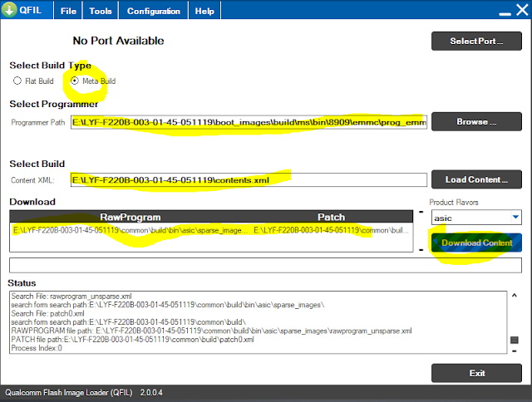The image size is (532, 402).
Task: Select the Flat Build radio button
Action: point(17,81)
